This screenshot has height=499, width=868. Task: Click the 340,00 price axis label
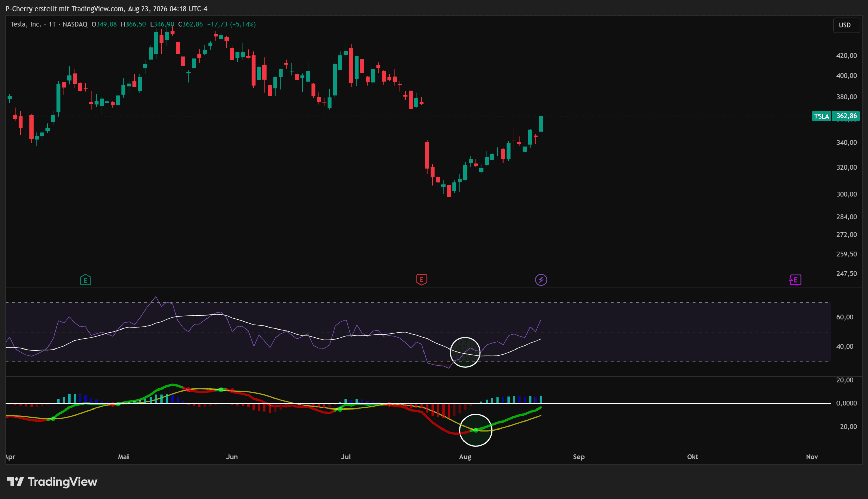(x=846, y=143)
